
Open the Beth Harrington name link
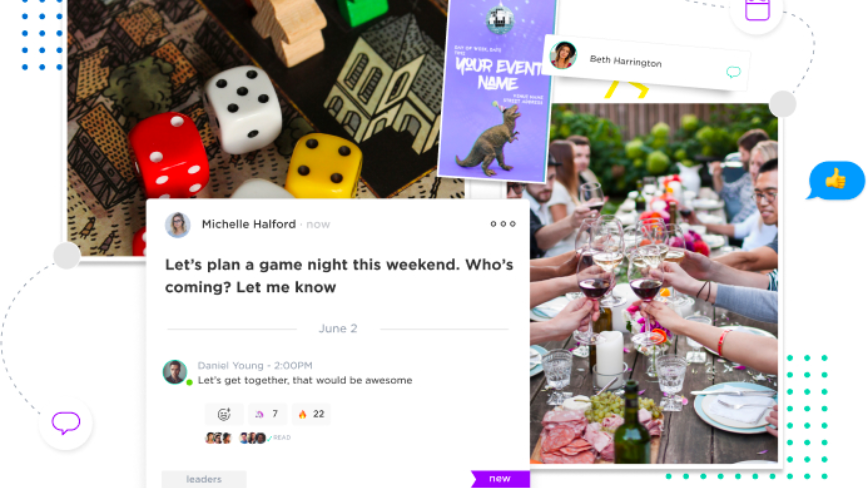(x=625, y=62)
